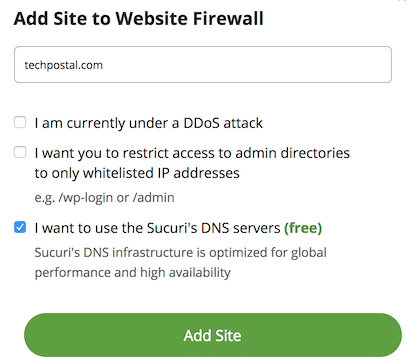This screenshot has height=364, width=409.
Task: Click the green (free) text
Action: pos(303,228)
